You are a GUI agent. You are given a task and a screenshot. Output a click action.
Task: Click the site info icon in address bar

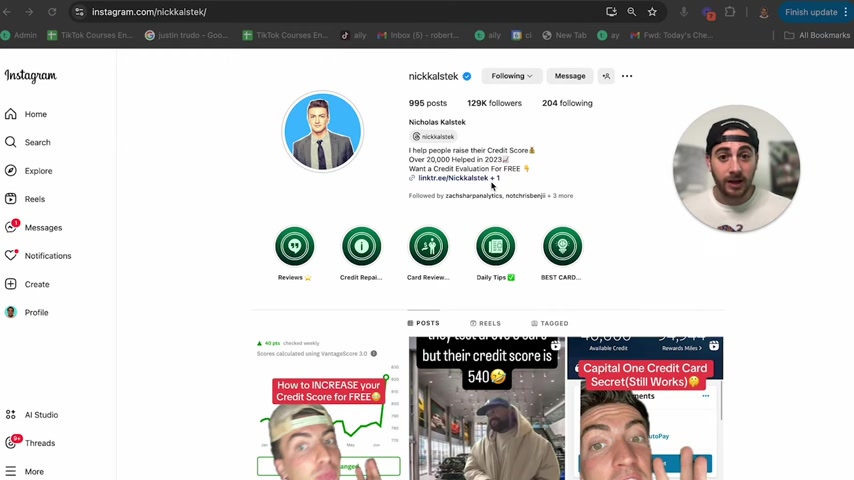click(80, 12)
